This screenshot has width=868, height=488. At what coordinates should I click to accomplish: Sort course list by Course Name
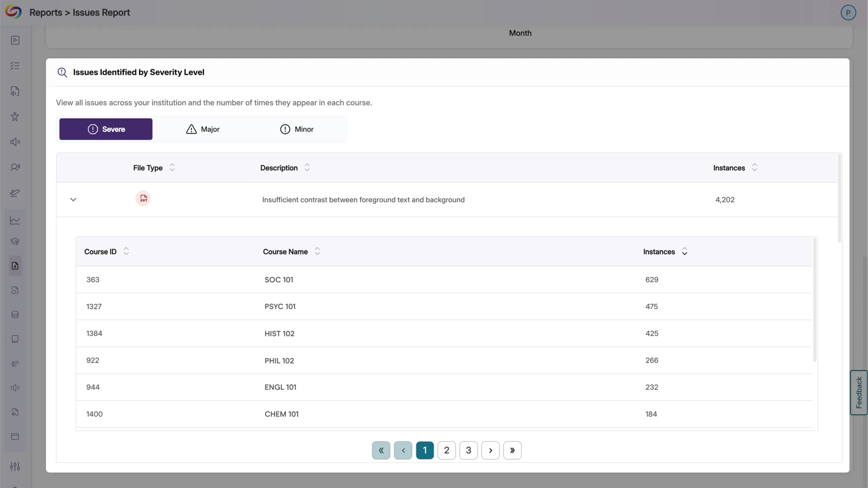[x=317, y=251]
